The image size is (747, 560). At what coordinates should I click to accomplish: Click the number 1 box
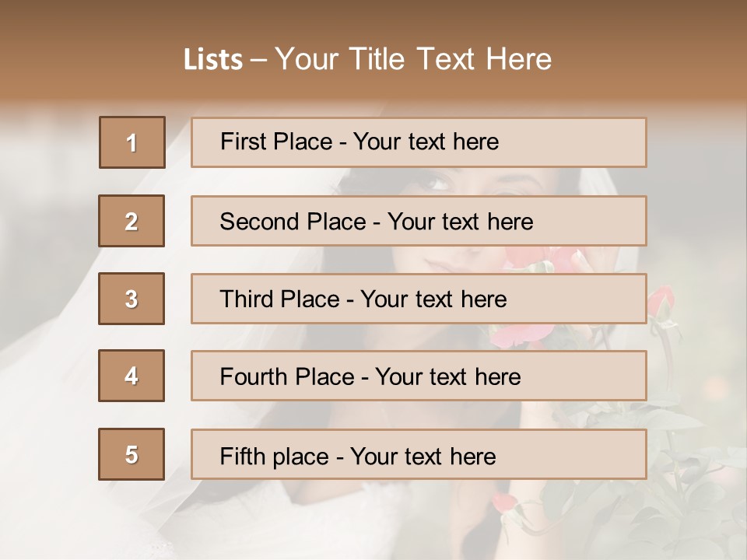(x=132, y=142)
